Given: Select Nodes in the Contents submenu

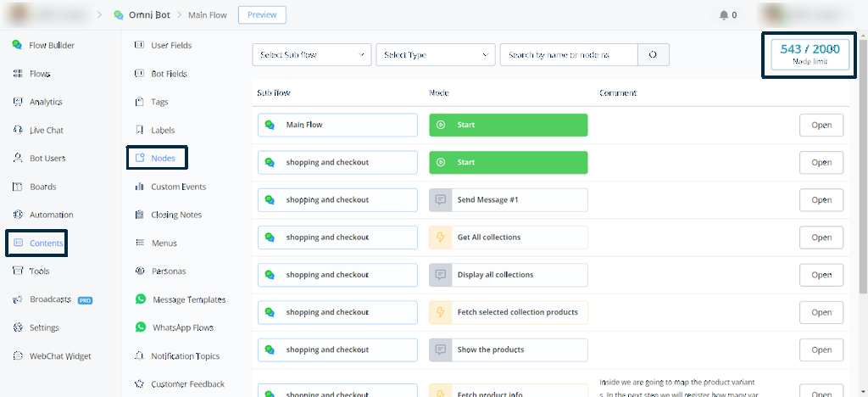Looking at the screenshot, I should coord(157,159).
